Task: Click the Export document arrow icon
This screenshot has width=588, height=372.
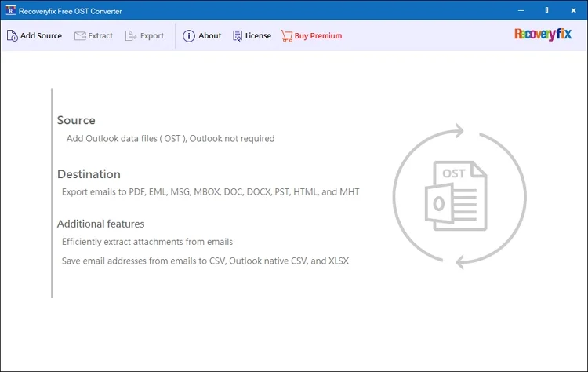Action: (x=130, y=35)
